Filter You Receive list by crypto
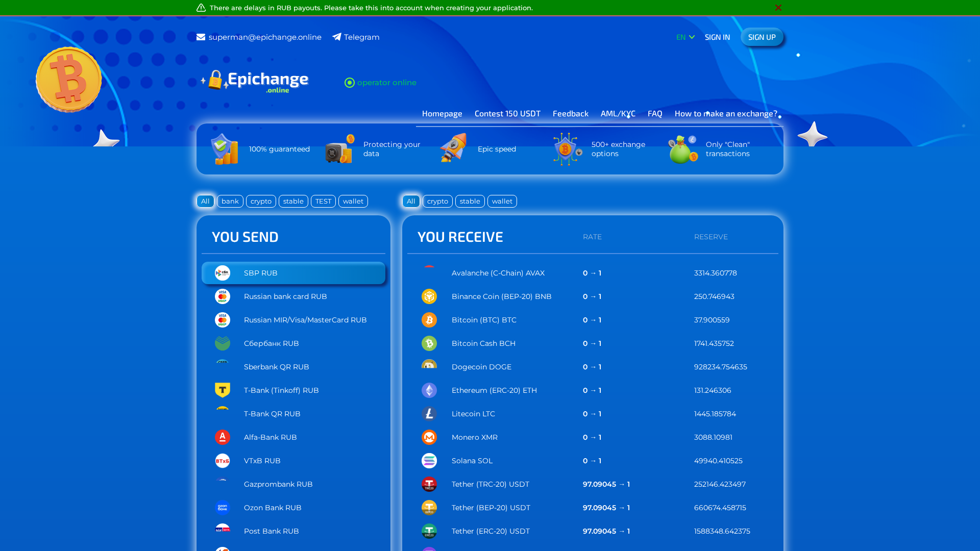Image resolution: width=980 pixels, height=551 pixels. pos(437,201)
